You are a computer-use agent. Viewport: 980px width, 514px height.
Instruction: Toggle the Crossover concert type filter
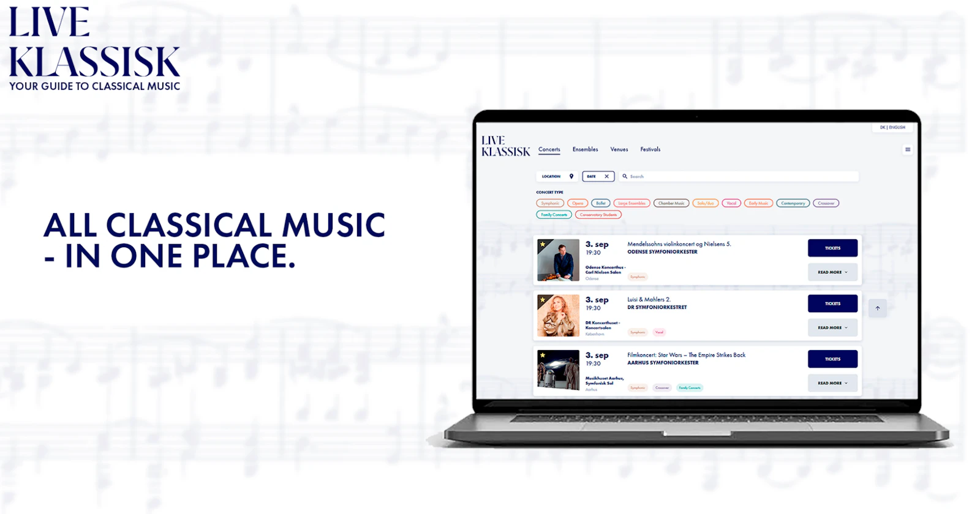coord(826,203)
